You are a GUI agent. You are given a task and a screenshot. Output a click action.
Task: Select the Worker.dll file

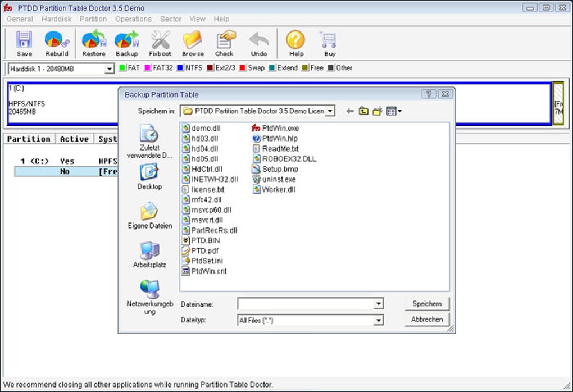274,190
